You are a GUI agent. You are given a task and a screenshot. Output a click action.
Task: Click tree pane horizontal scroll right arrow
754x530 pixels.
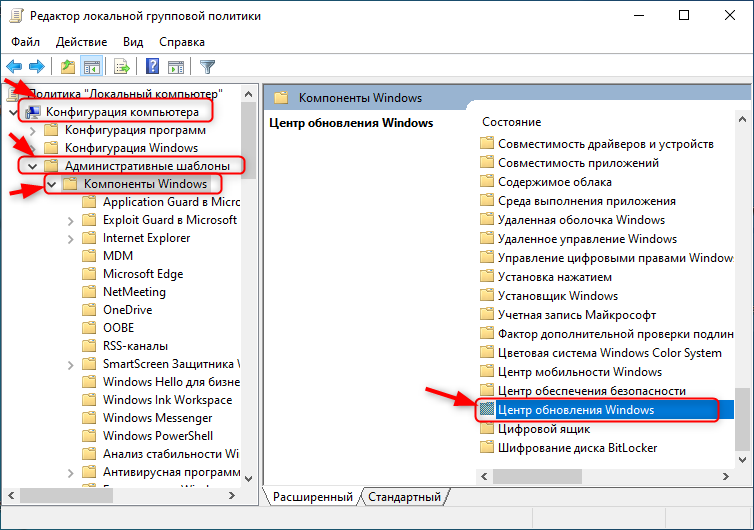(x=232, y=495)
